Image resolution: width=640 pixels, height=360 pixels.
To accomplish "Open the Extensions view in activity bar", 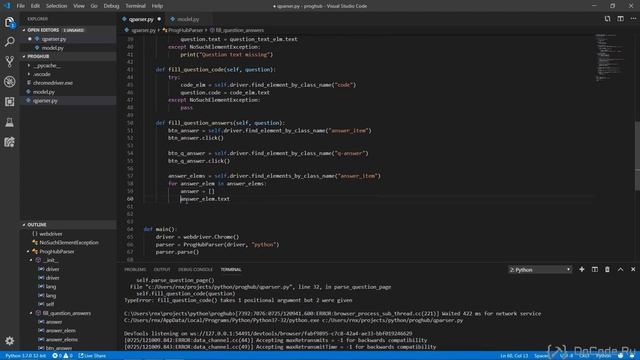I will (x=9, y=102).
